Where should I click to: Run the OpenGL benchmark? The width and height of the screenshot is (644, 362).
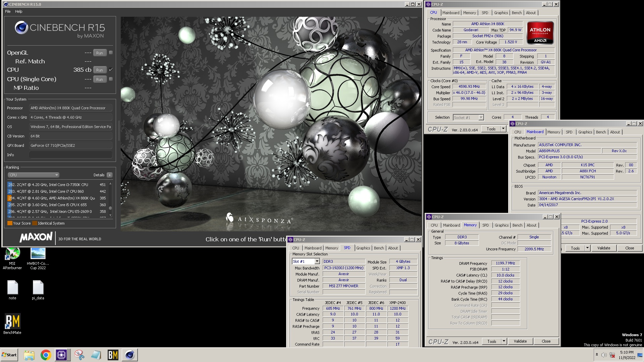pyautogui.click(x=100, y=53)
